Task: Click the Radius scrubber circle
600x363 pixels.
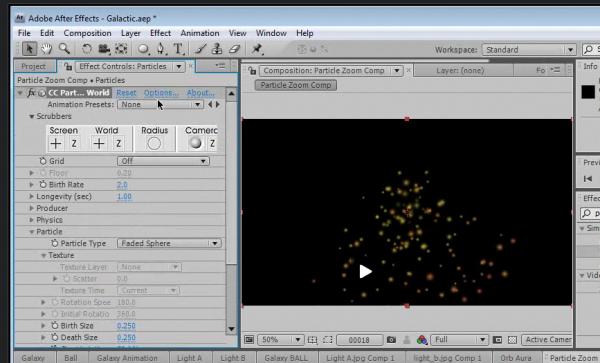Action: point(154,144)
